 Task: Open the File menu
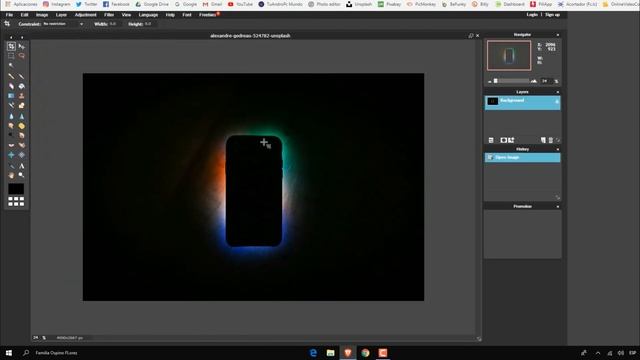tap(9, 15)
